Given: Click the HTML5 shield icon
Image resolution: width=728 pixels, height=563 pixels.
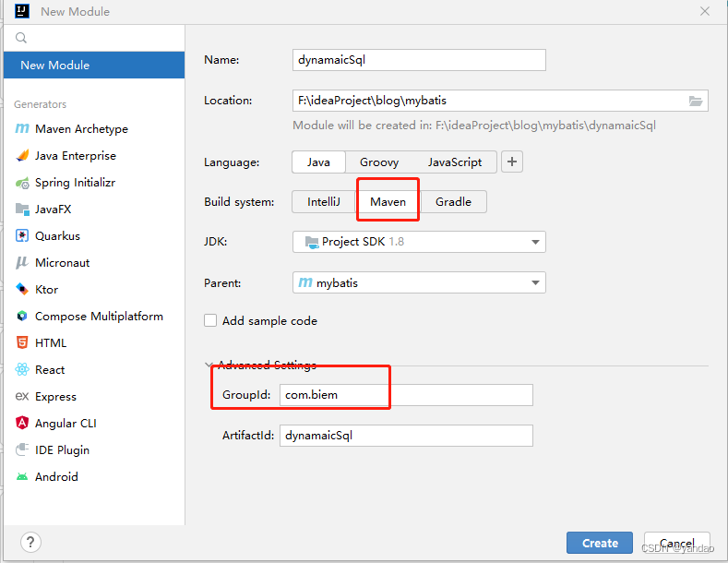Looking at the screenshot, I should point(22,342).
